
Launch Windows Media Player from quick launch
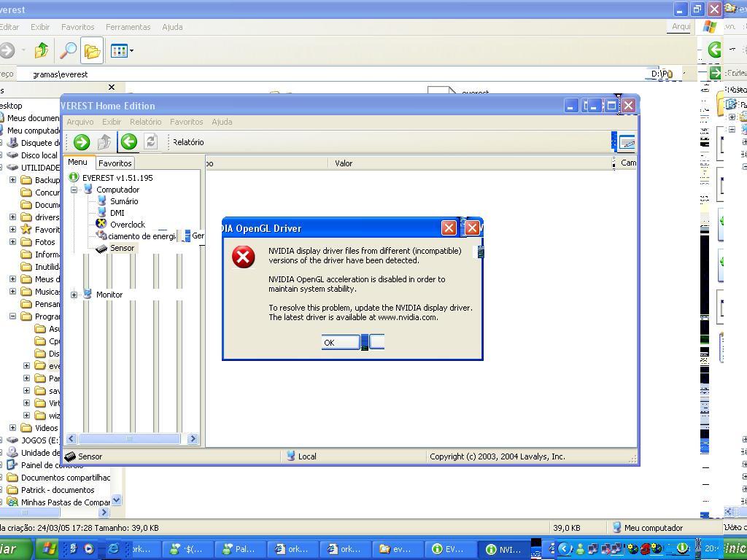tap(88, 548)
